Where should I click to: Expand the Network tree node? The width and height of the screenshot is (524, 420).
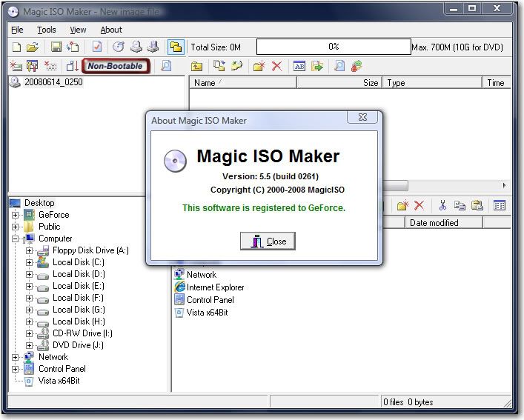tap(15, 357)
